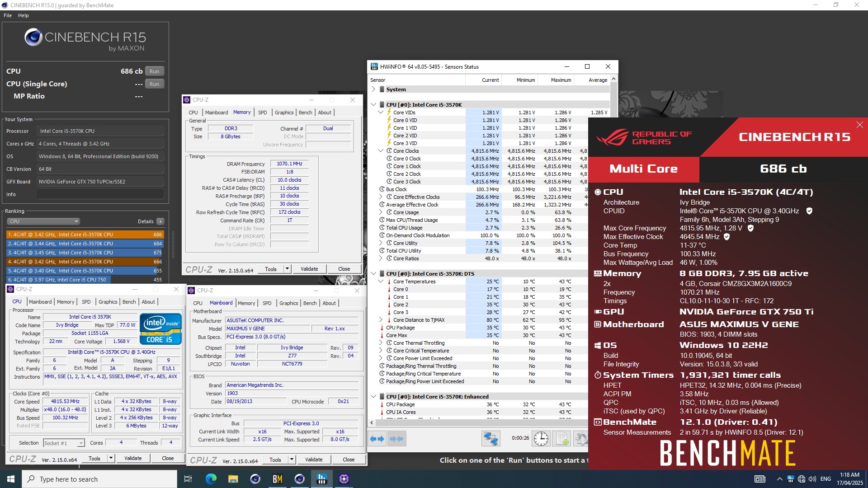The width and height of the screenshot is (868, 488).
Task: Expand the Core Ratios node
Action: [381, 258]
